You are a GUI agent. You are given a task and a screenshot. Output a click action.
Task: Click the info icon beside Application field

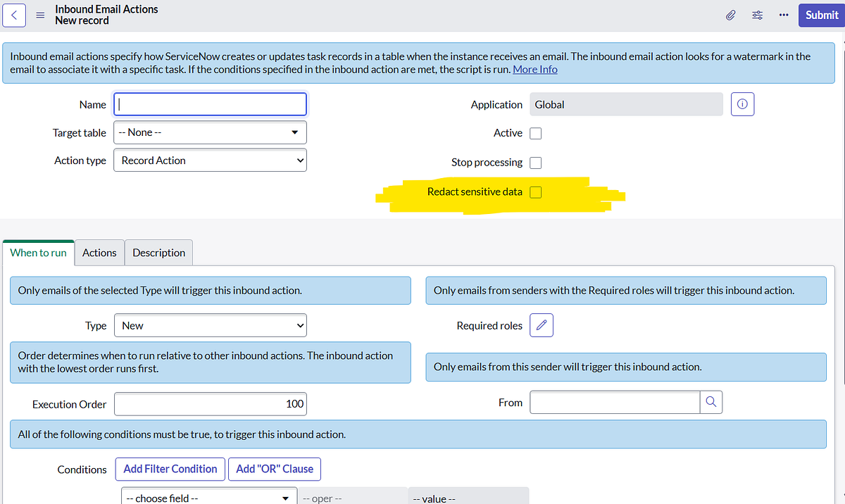[742, 103]
